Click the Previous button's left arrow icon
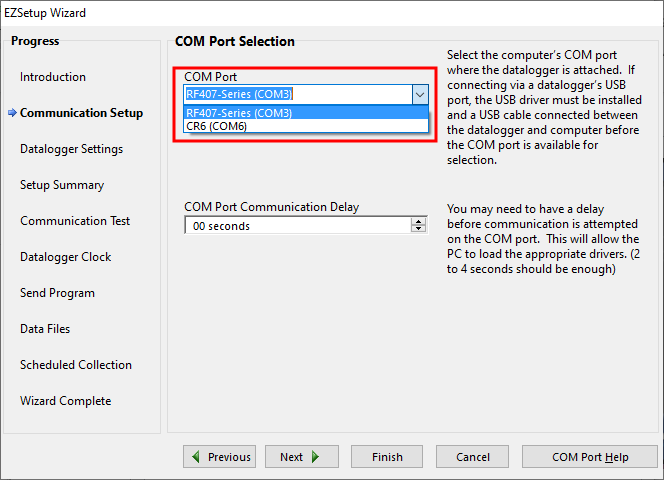The image size is (664, 480). tap(196, 457)
